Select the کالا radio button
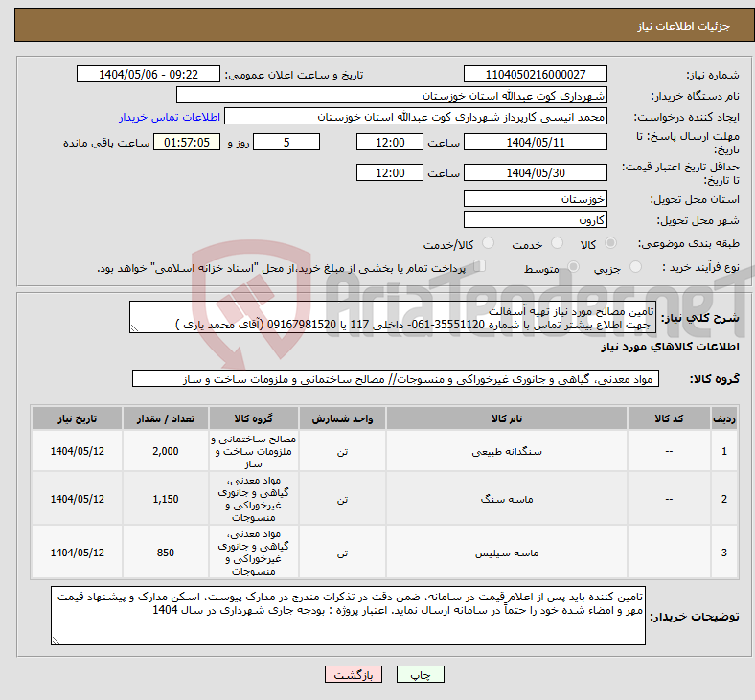Viewport: 755px width, 700px height. point(610,243)
